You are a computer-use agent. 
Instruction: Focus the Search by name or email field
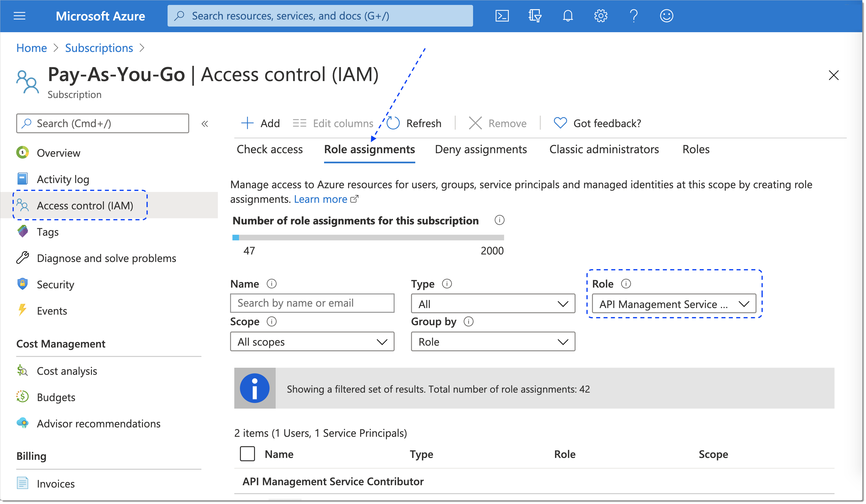[312, 303]
